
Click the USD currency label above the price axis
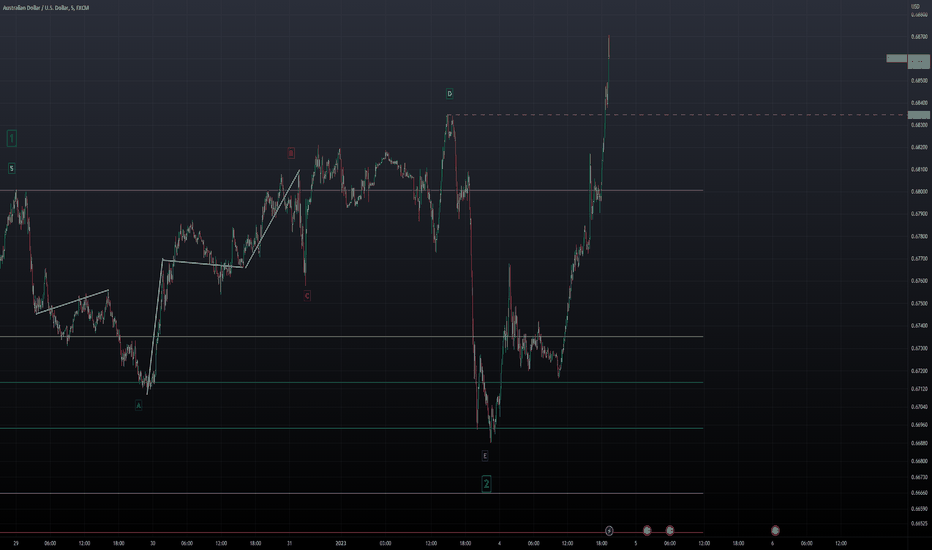pos(916,7)
